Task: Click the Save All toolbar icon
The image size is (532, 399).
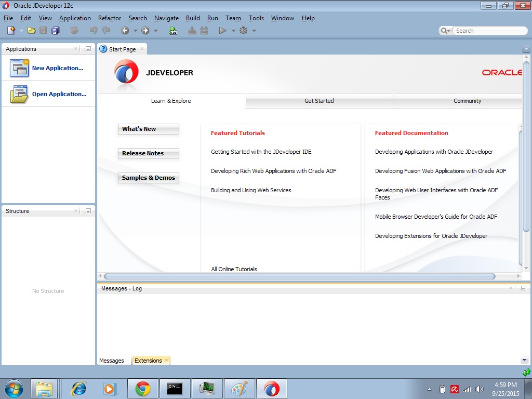Action: (x=54, y=30)
